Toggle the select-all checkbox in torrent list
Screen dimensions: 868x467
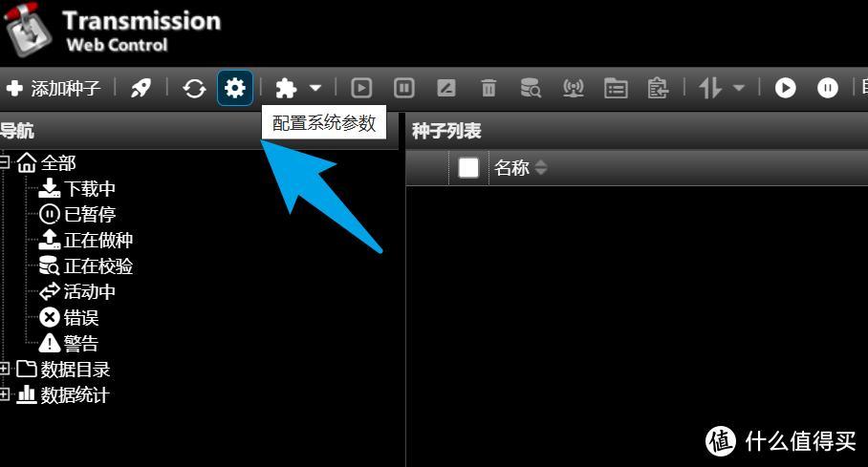(x=468, y=168)
